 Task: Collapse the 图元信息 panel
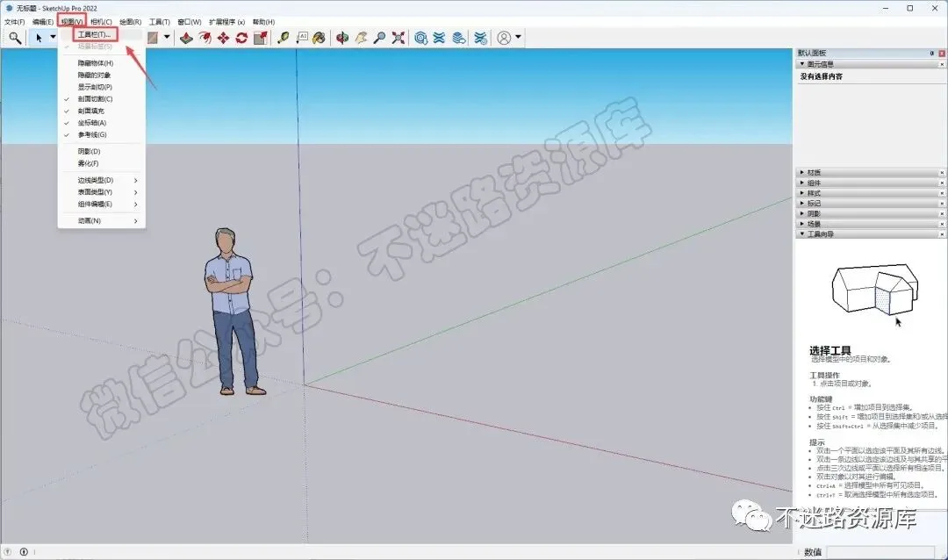point(803,64)
